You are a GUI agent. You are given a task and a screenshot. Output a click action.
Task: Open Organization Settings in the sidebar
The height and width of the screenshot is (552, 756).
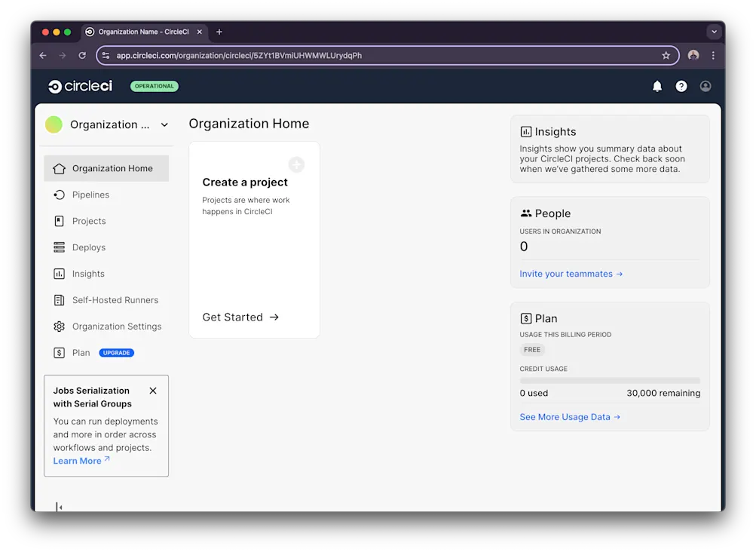pos(106,327)
